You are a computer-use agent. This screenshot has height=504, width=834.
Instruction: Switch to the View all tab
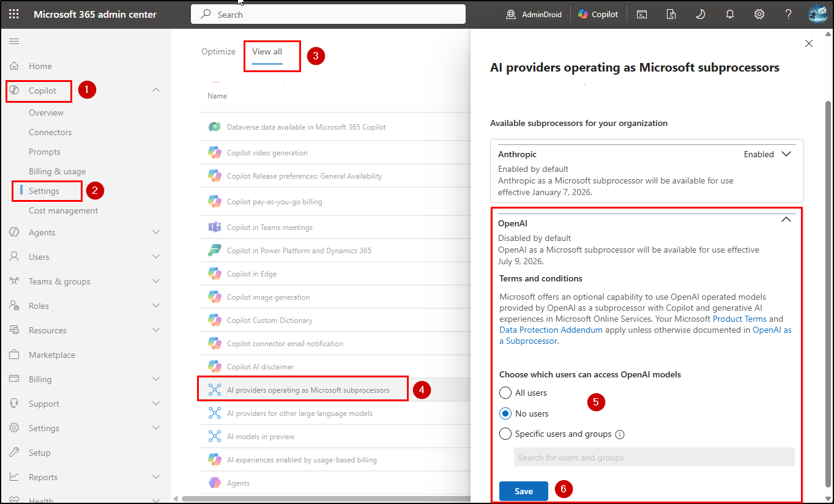pos(267,52)
